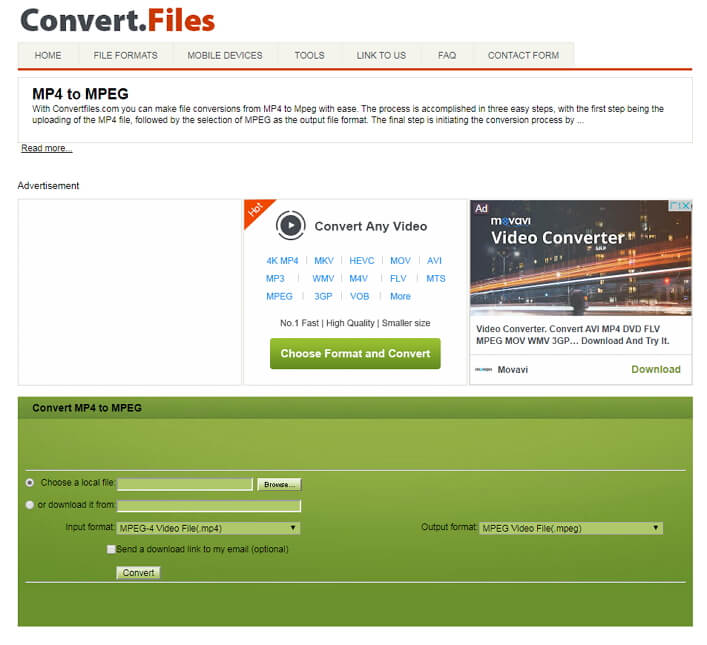Click the Convert.Files site logo

click(118, 21)
